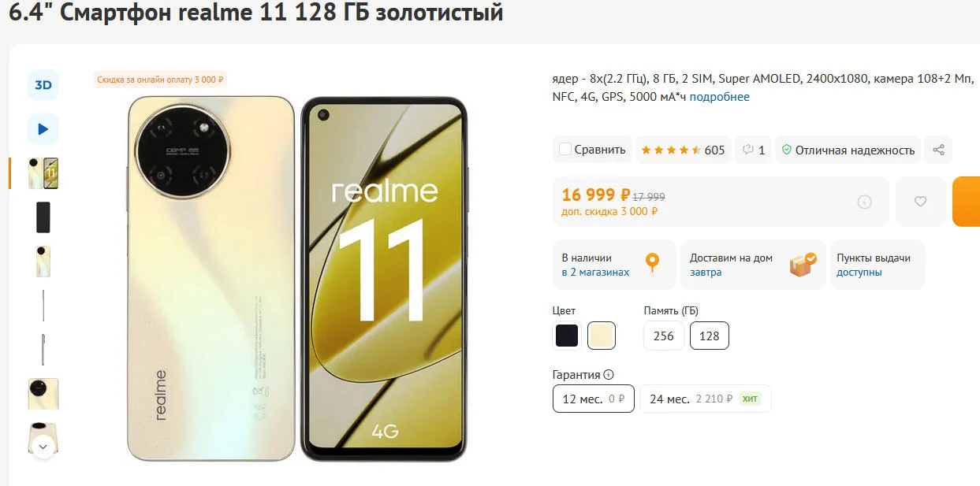Select 24 мес. warranty option
The height and width of the screenshot is (486, 980).
[705, 399]
